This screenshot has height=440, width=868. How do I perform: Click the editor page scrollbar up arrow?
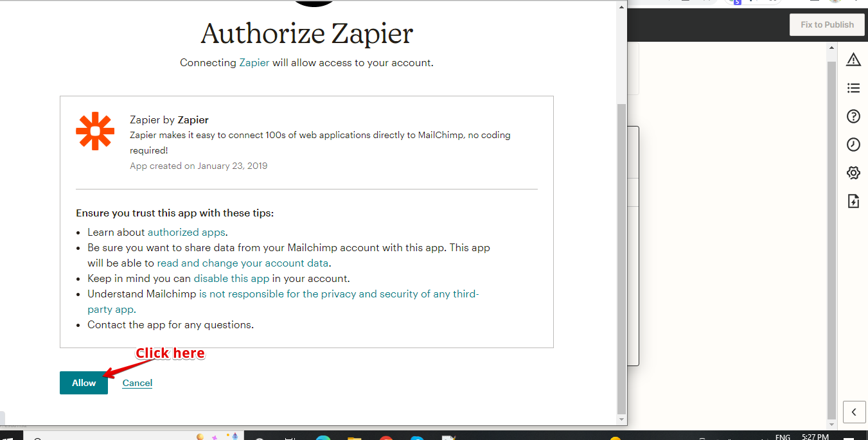[832, 48]
